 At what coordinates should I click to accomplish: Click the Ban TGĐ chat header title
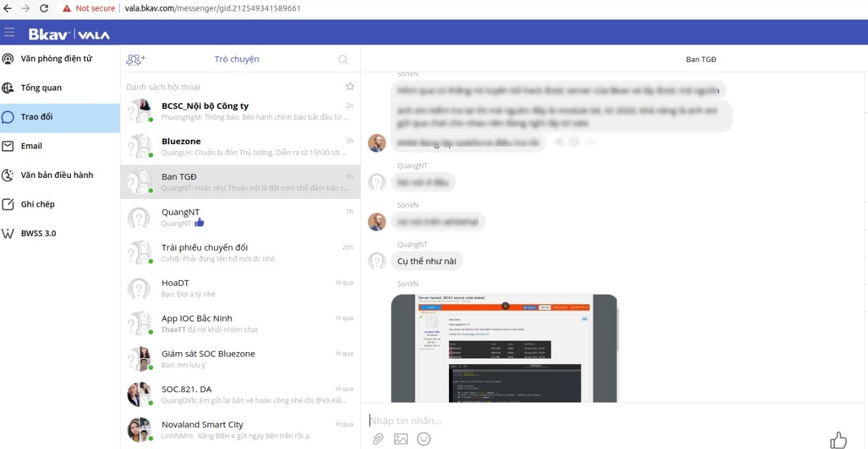click(x=701, y=59)
